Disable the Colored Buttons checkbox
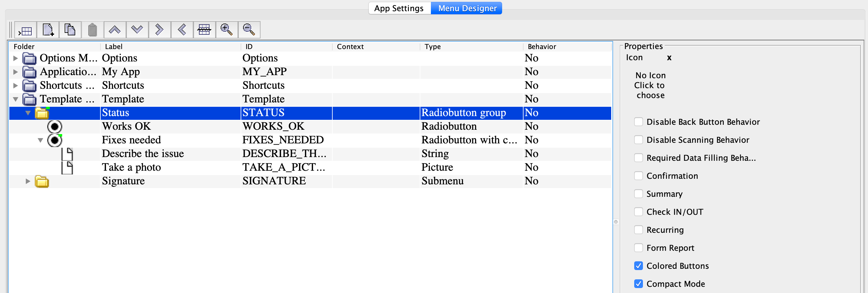868x293 pixels. click(639, 266)
